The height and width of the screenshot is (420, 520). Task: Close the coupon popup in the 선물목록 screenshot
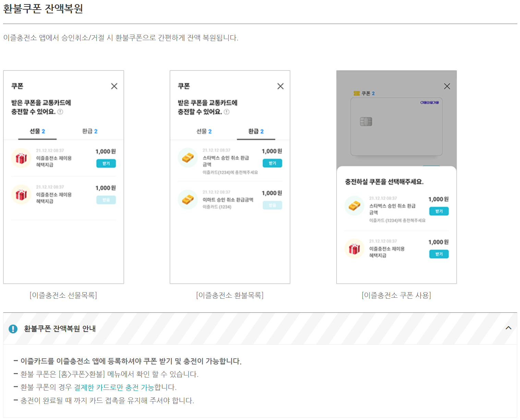pos(114,86)
